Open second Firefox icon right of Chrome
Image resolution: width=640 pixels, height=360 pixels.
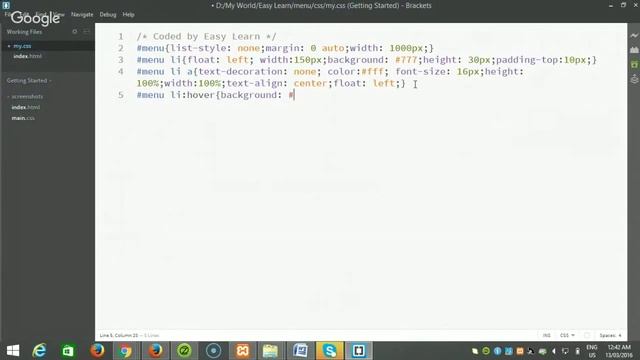(155, 351)
